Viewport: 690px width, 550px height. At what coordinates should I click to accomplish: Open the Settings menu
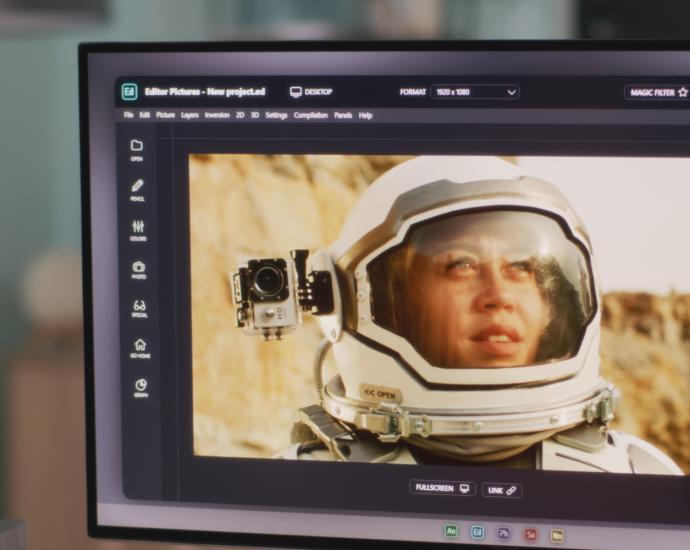pyautogui.click(x=276, y=115)
